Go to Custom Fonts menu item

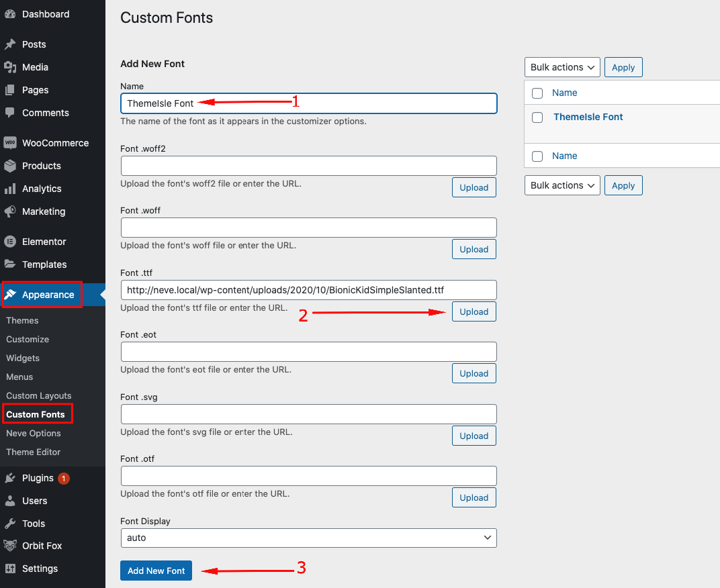pos(36,414)
